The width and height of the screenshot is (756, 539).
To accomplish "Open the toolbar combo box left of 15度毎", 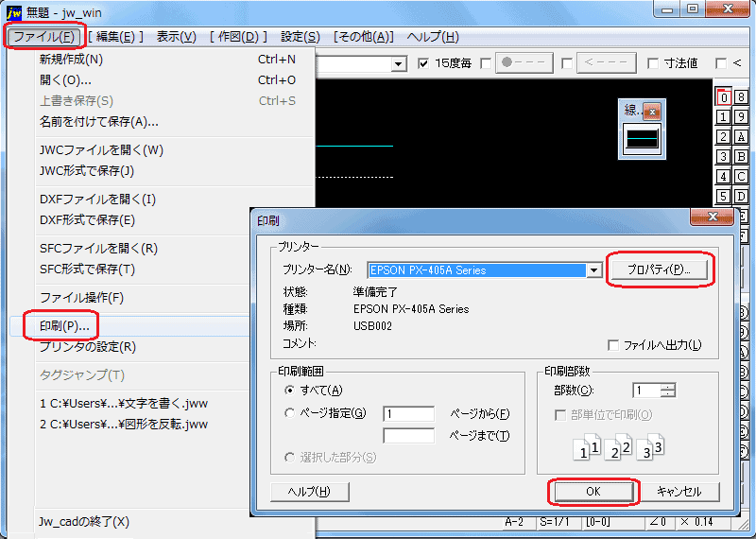I will tap(398, 63).
